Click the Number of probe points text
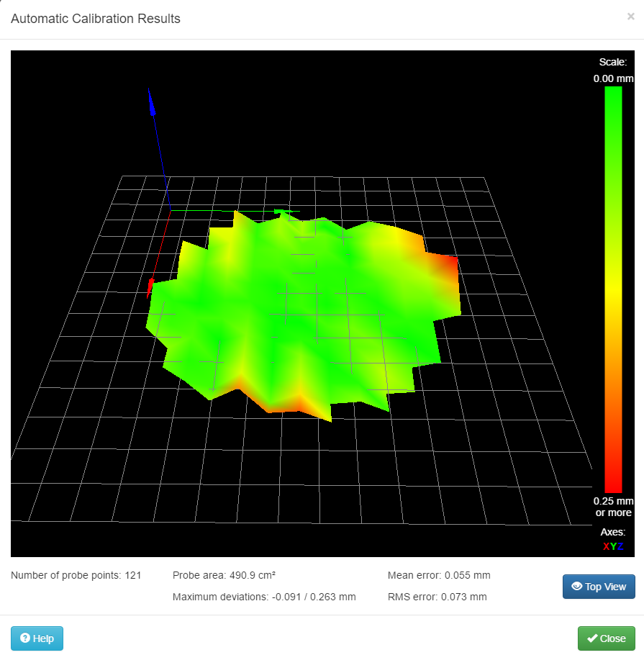 (76, 575)
